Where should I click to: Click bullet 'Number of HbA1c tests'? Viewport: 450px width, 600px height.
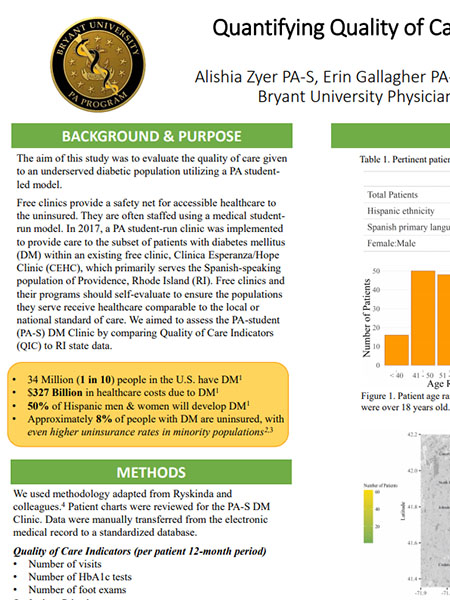(80, 577)
